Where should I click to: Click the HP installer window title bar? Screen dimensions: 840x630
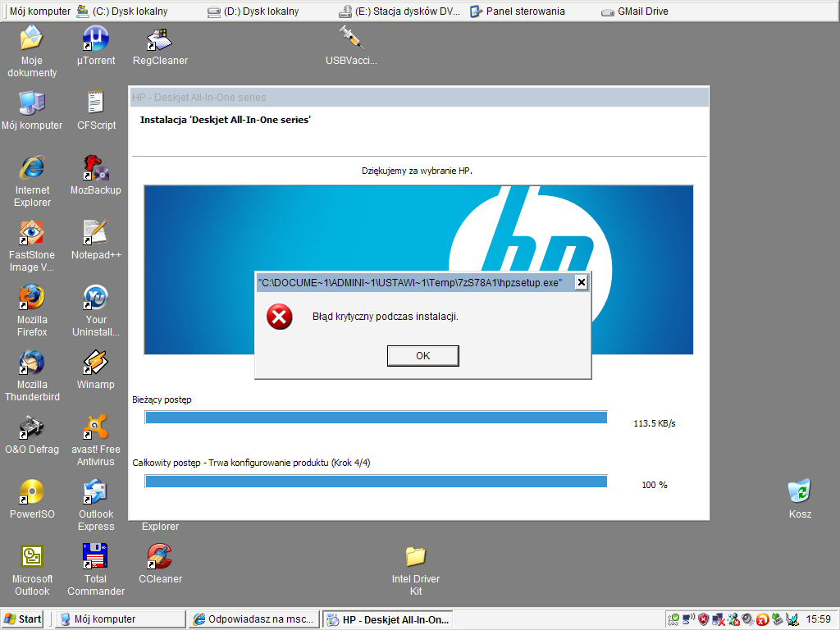click(419, 98)
